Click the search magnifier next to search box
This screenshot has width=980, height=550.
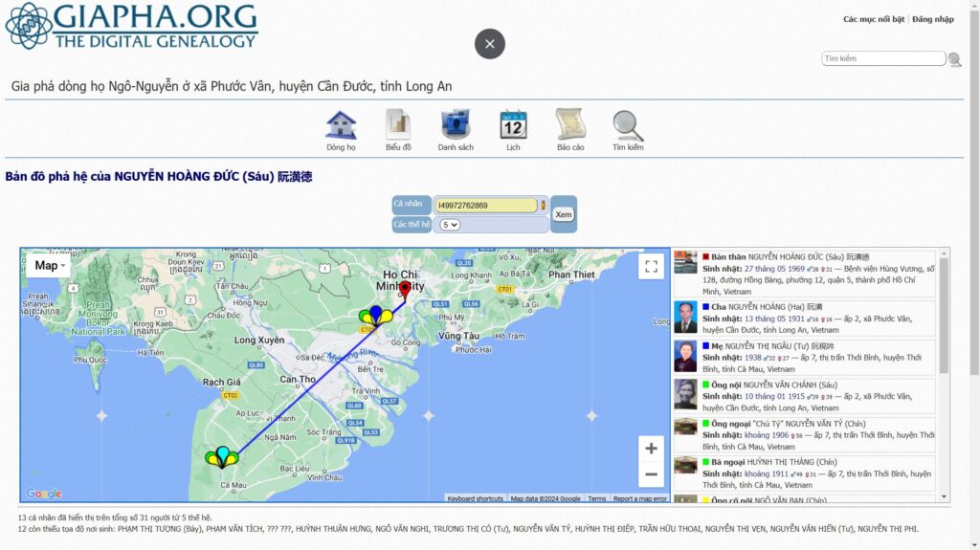click(x=954, y=59)
